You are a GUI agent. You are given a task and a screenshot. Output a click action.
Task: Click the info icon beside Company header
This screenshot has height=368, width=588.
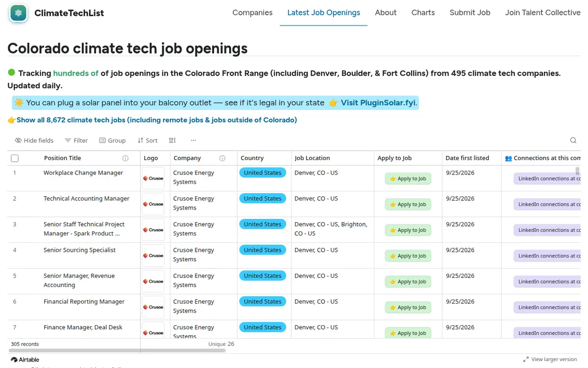pyautogui.click(x=222, y=158)
